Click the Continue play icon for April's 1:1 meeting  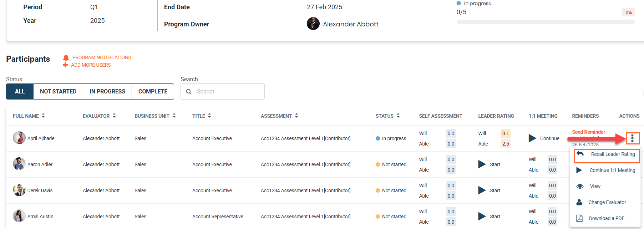pyautogui.click(x=532, y=138)
